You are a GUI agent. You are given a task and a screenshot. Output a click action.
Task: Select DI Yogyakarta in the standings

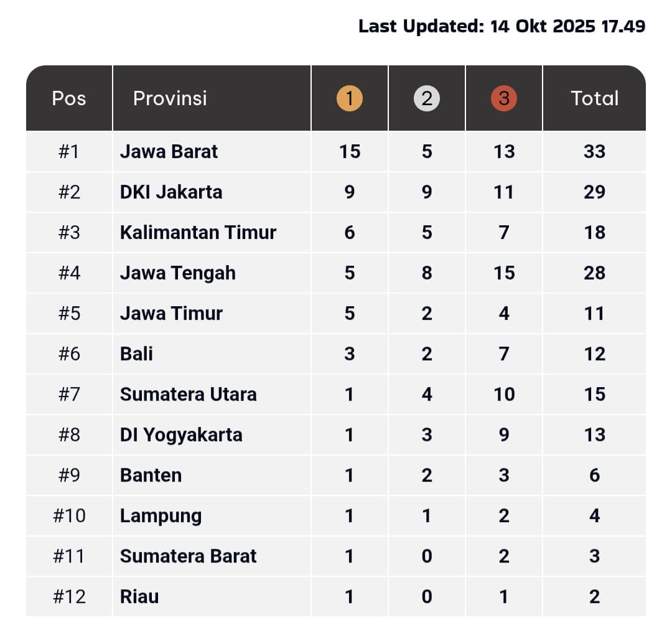pos(181,434)
